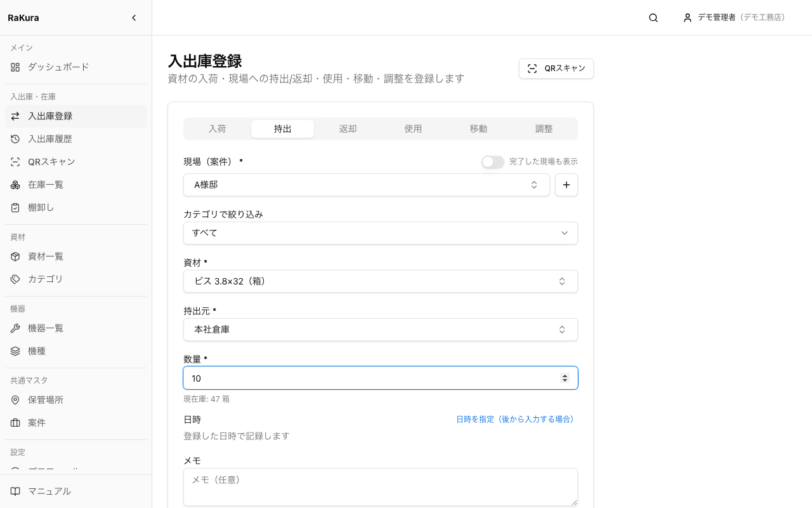Click the カテゴリ tag icon
The image size is (812, 508).
15,279
